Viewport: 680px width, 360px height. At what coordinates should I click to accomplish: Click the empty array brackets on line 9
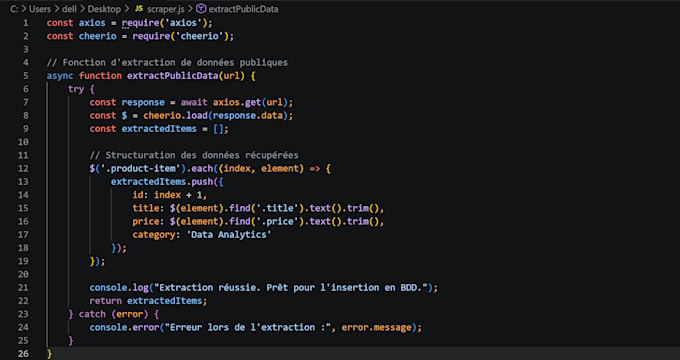coord(218,129)
